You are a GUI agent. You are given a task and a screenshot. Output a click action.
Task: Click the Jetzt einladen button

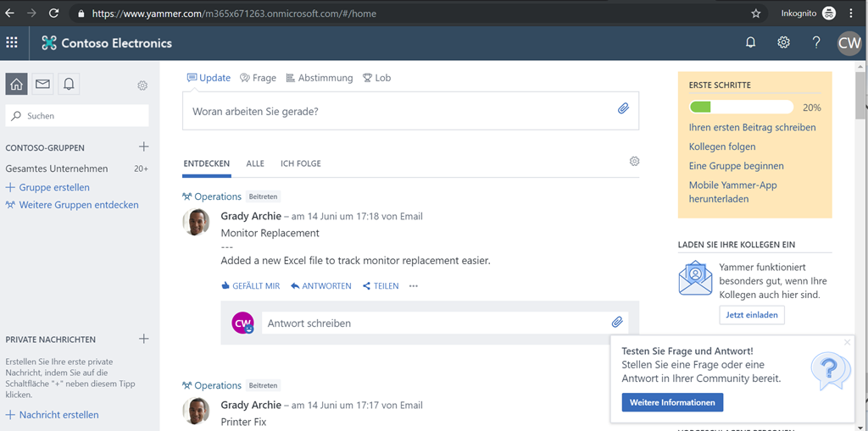(x=752, y=315)
